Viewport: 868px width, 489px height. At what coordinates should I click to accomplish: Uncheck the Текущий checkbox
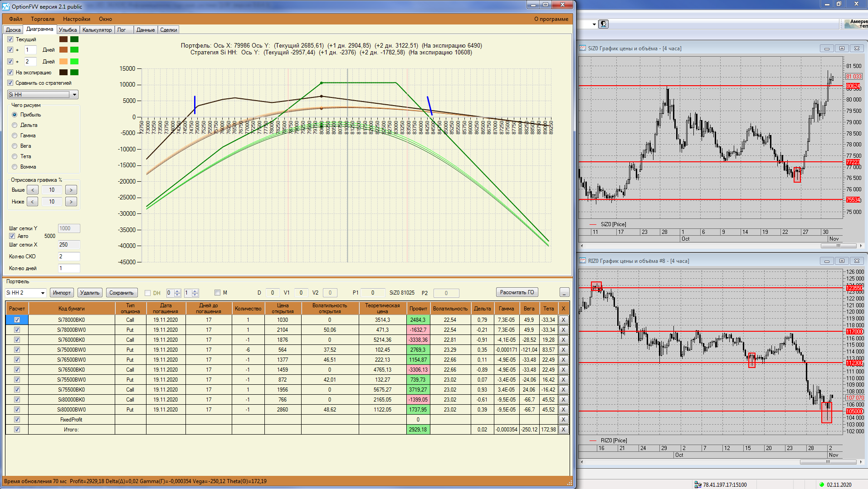10,39
